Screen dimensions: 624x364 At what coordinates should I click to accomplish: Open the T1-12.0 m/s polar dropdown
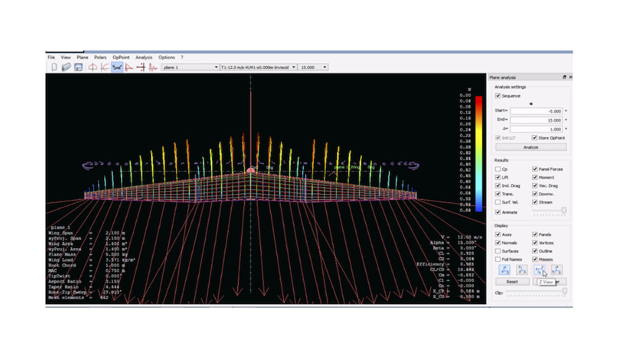tap(258, 67)
